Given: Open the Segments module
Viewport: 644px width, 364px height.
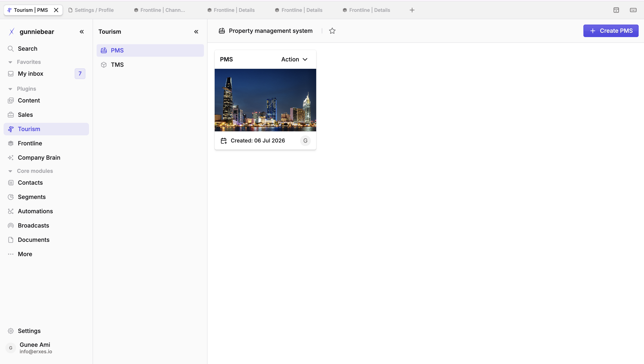Looking at the screenshot, I should [46, 197].
